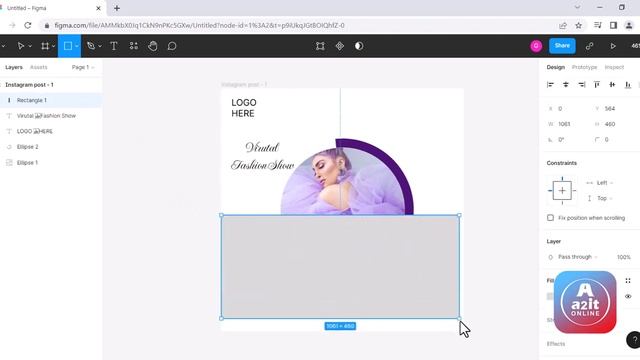This screenshot has width=640, height=360.
Task: Click the corner radius field
Action: pos(613,140)
